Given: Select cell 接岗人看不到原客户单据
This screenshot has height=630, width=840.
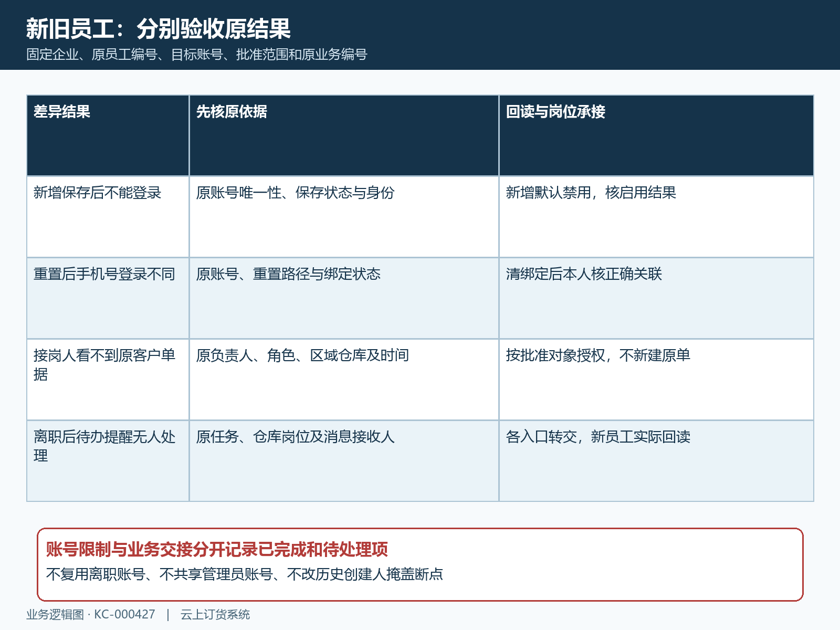Looking at the screenshot, I should click(x=108, y=380).
